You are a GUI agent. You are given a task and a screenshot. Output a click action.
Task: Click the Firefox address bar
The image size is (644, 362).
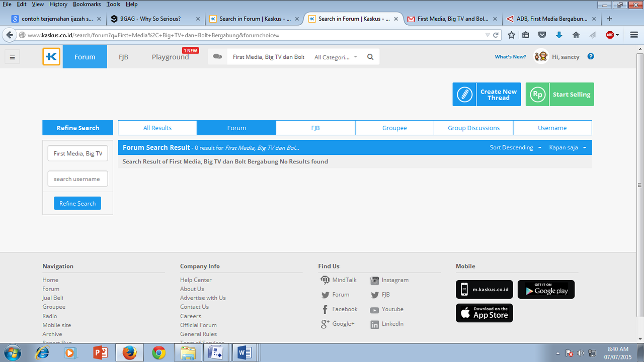click(x=254, y=35)
